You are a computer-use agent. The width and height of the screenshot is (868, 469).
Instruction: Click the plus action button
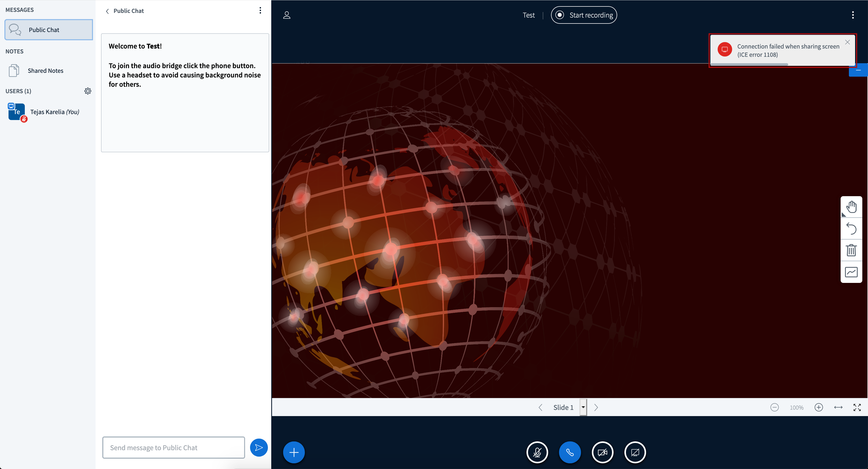pyautogui.click(x=293, y=452)
